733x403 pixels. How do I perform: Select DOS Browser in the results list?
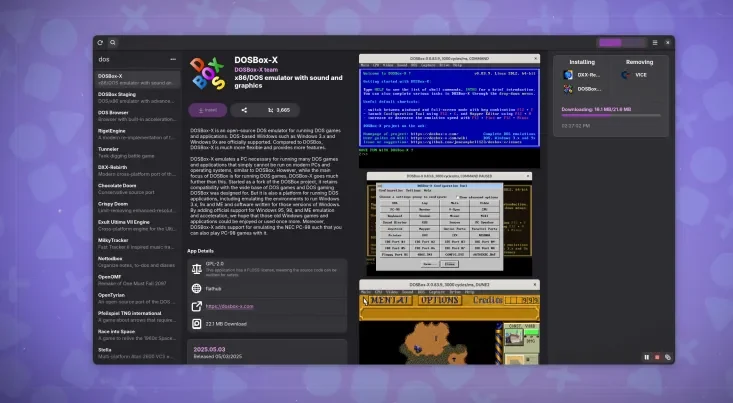pyautogui.click(x=137, y=116)
